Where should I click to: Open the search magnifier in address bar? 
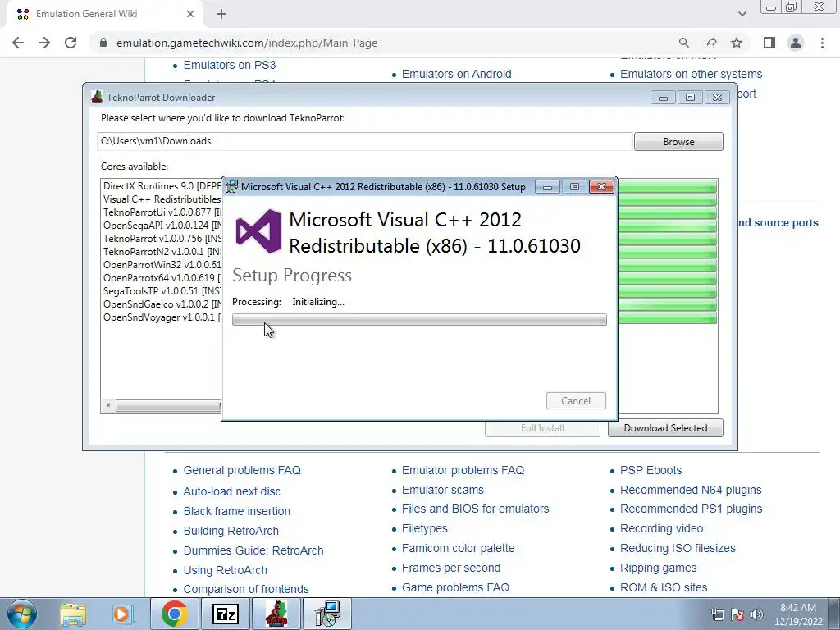(683, 43)
